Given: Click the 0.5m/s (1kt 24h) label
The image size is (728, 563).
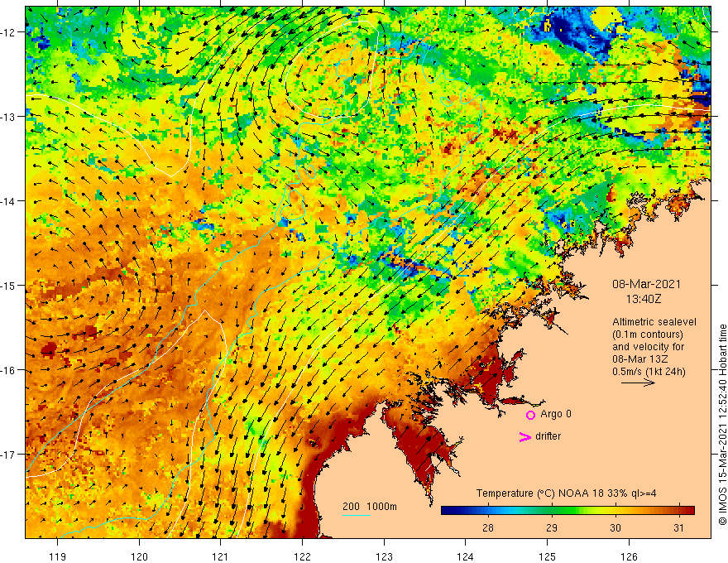Looking at the screenshot, I should point(649,371).
